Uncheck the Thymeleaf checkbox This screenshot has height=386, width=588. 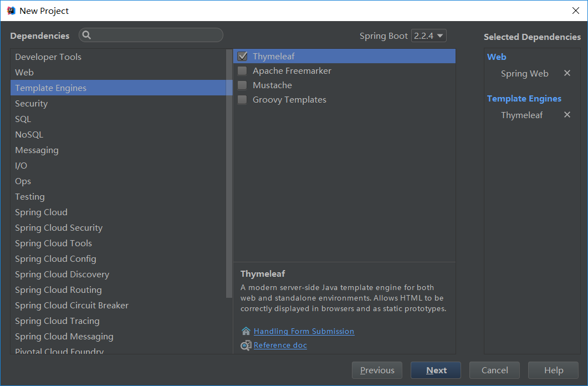(x=242, y=56)
